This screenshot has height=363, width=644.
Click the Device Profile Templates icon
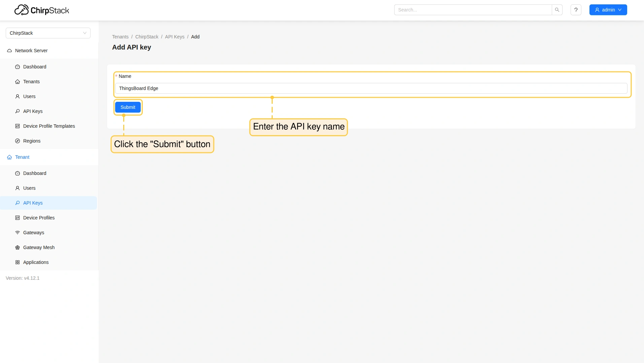[x=18, y=126]
